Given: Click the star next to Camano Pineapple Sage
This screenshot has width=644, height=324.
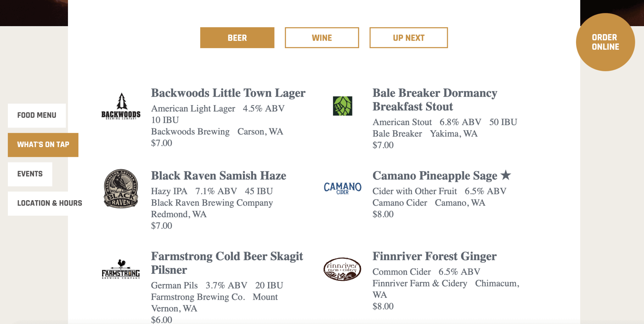Looking at the screenshot, I should pos(506,175).
